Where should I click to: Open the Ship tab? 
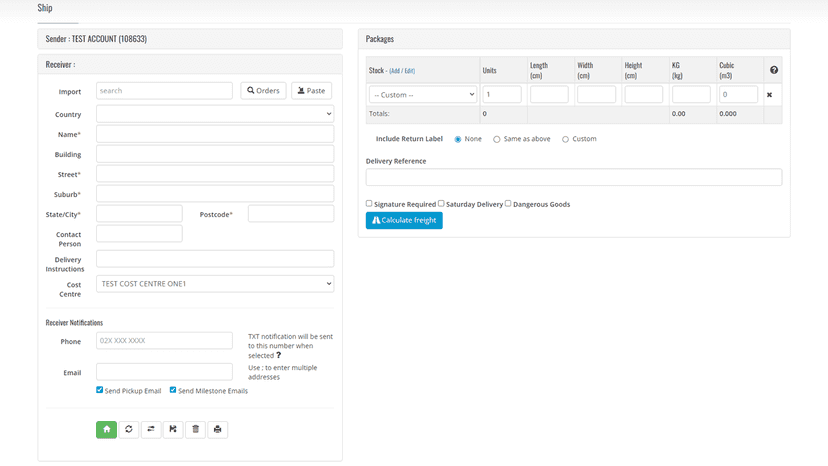coord(45,8)
